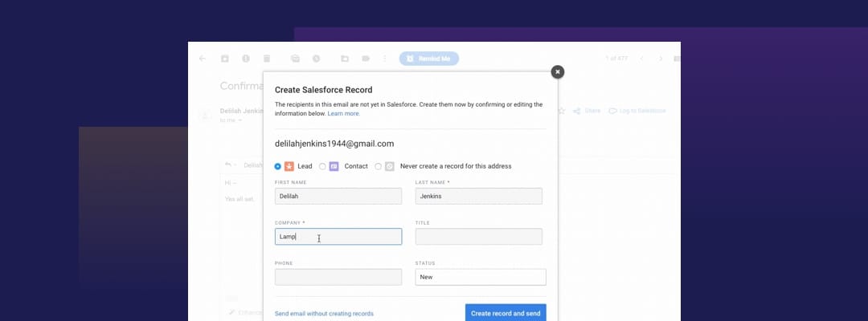
Task: Open the Learn more link
Action: [343, 113]
